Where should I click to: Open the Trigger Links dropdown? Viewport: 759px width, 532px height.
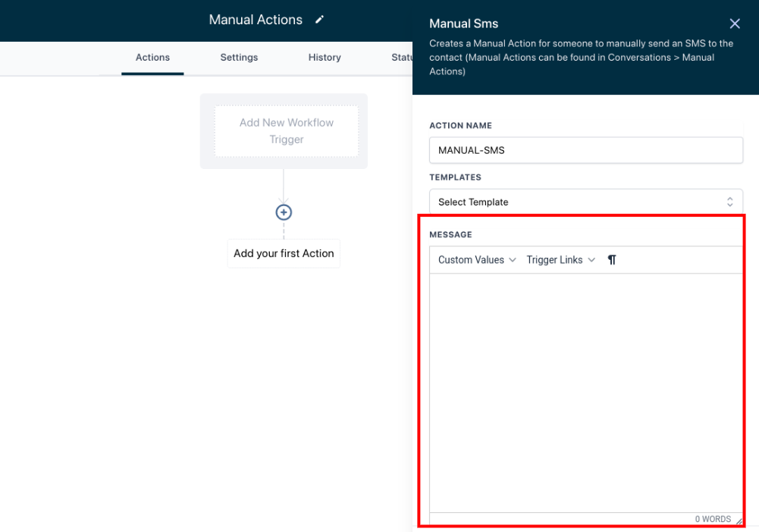pyautogui.click(x=560, y=260)
